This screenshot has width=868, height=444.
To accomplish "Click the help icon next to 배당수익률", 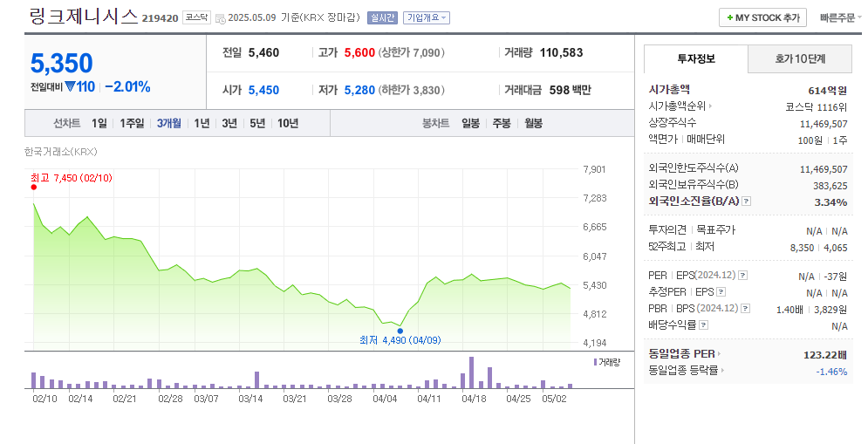I will pyautogui.click(x=703, y=325).
